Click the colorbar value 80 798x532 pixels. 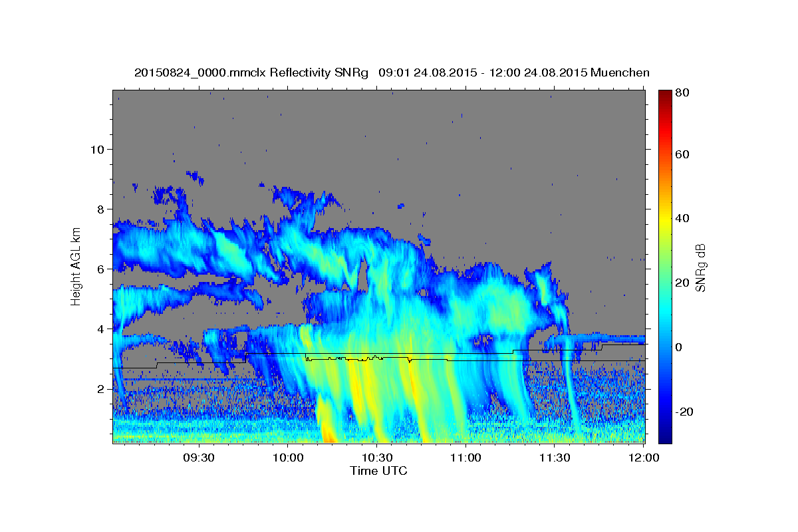tap(682, 92)
